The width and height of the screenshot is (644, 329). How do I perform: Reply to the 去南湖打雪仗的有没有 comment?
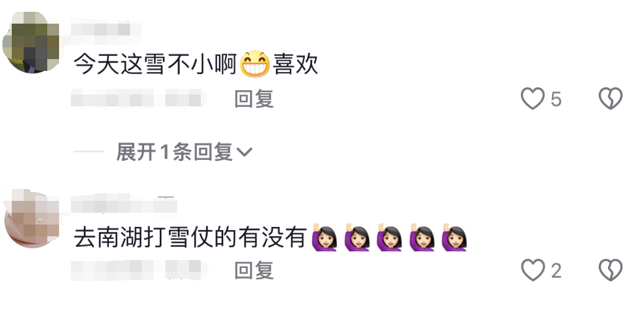click(x=254, y=271)
